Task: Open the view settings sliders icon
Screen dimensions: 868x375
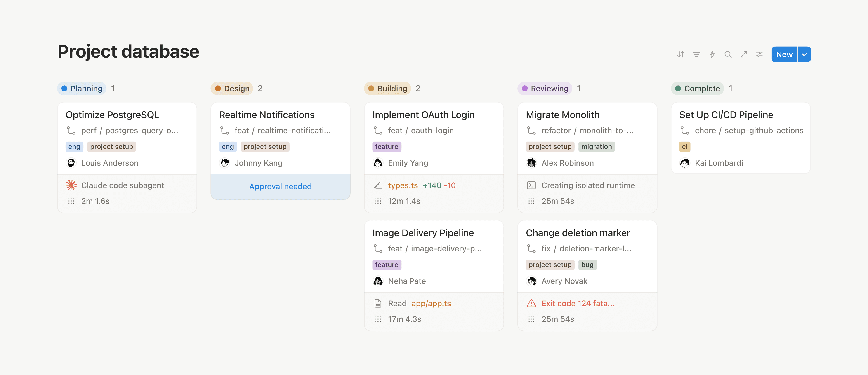Action: (759, 54)
